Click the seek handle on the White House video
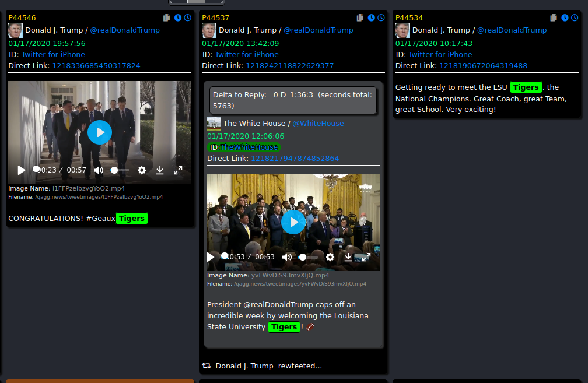This screenshot has width=588, height=383. (225, 255)
